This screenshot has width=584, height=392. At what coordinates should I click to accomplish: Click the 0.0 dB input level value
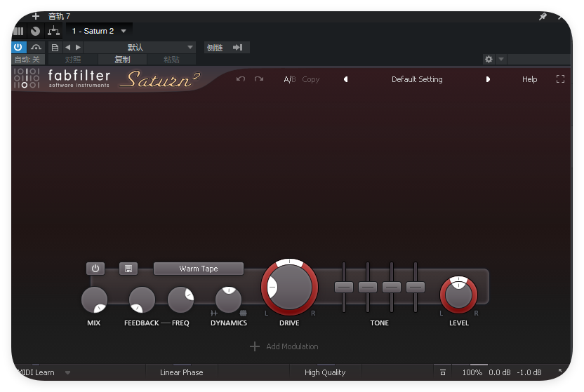[x=500, y=372]
